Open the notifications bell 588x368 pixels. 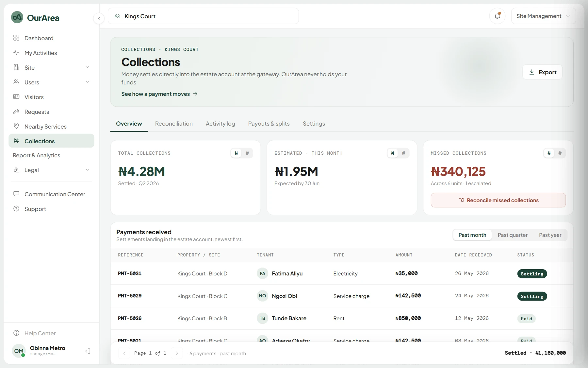(x=497, y=16)
